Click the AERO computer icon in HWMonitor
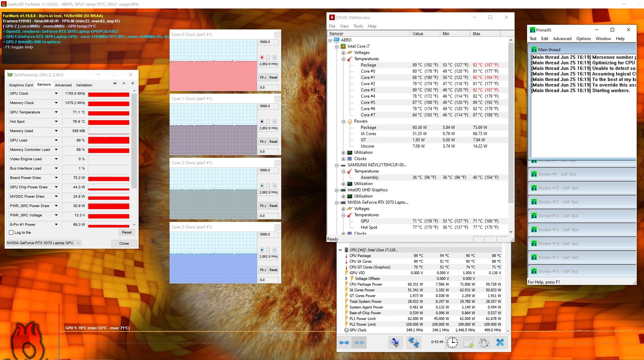644x360 pixels. (x=337, y=40)
